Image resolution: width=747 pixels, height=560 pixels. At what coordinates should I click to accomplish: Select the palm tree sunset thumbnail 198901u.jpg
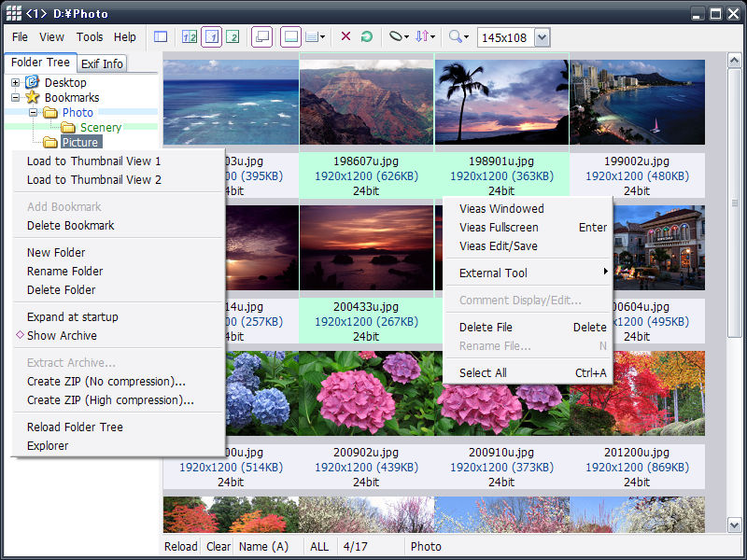tap(501, 102)
